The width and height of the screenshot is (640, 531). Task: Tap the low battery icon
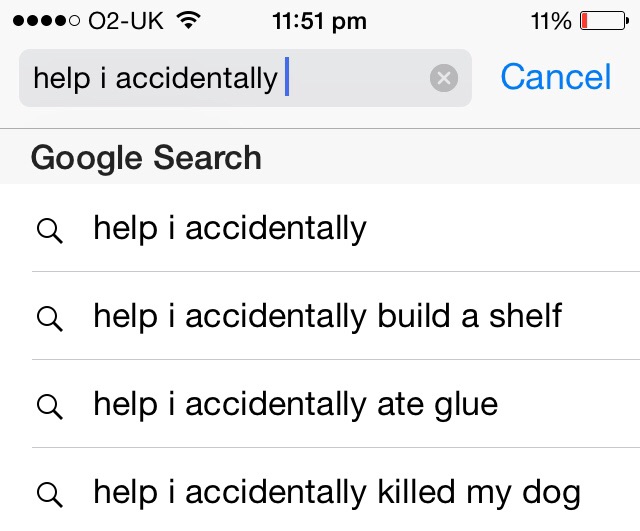(x=604, y=21)
